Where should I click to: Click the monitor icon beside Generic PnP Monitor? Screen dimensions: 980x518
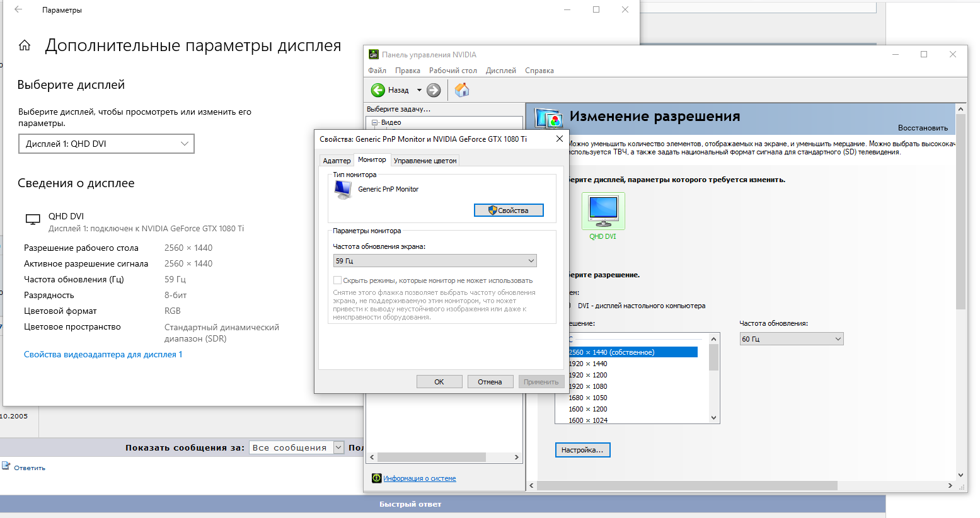coord(343,190)
